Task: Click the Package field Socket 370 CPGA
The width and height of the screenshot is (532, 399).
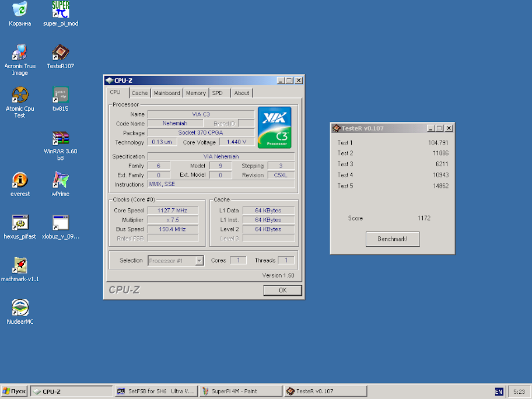Action: click(x=201, y=132)
